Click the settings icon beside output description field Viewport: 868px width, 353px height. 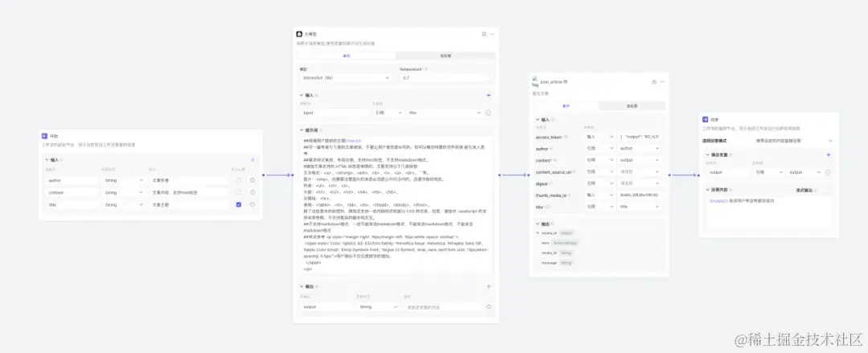coord(489,306)
